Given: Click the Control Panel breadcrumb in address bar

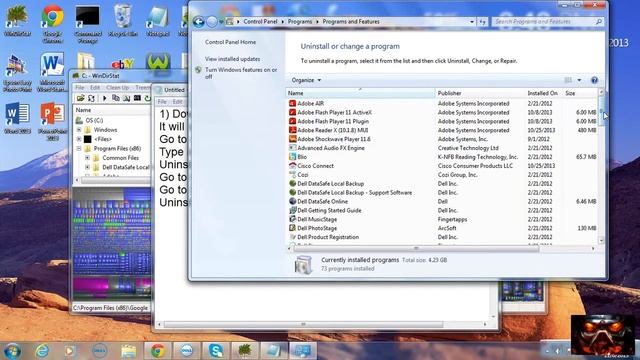Looking at the screenshot, I should (x=260, y=22).
